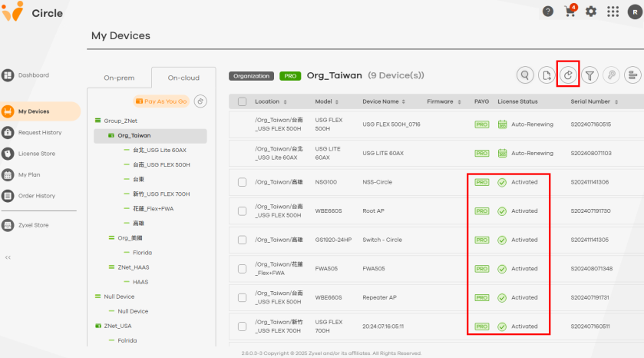Select Org_Taiwan in tree
The height and width of the screenshot is (358, 644).
pyautogui.click(x=150, y=136)
